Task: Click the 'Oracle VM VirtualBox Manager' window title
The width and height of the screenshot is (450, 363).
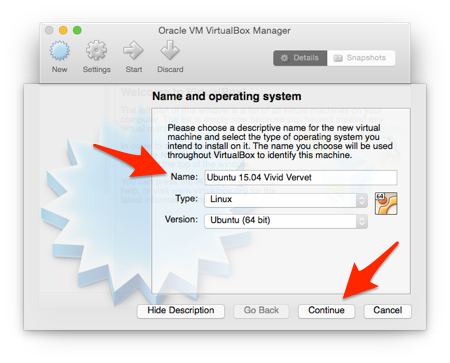Action: [x=224, y=31]
